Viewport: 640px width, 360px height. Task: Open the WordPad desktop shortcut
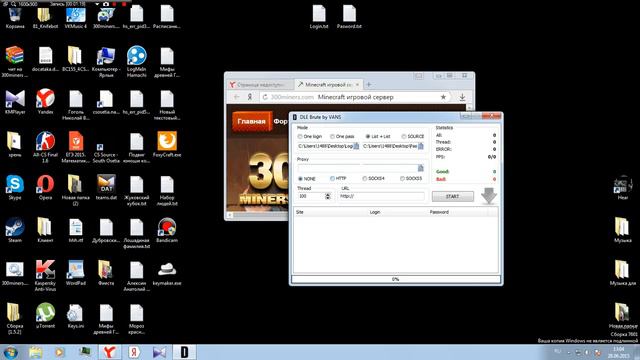pyautogui.click(x=76, y=273)
